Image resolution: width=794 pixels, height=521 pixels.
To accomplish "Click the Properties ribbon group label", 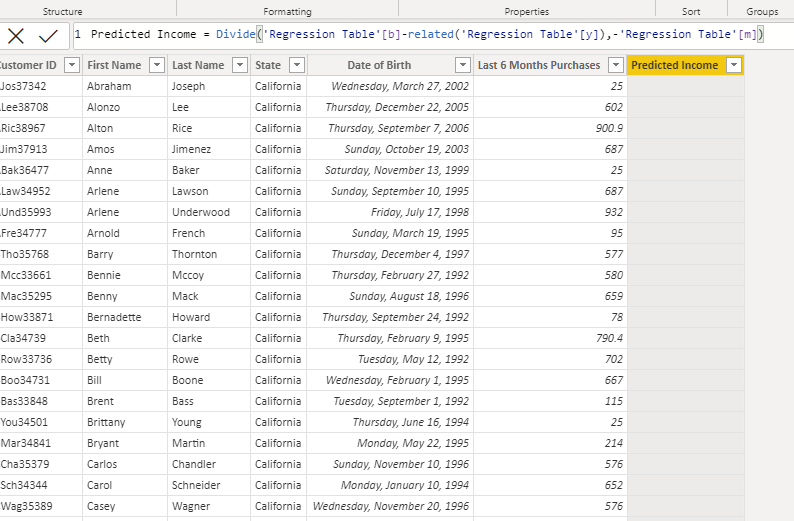I will (527, 11).
